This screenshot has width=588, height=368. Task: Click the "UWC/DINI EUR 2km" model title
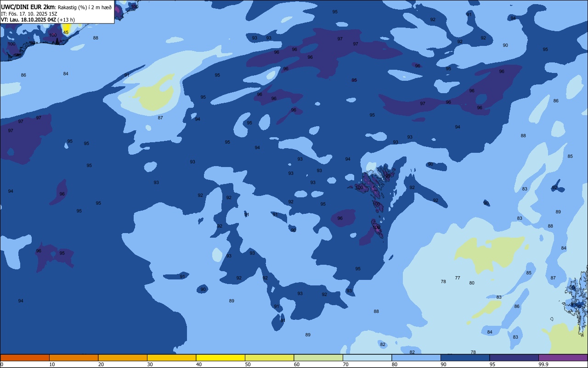[x=28, y=7]
